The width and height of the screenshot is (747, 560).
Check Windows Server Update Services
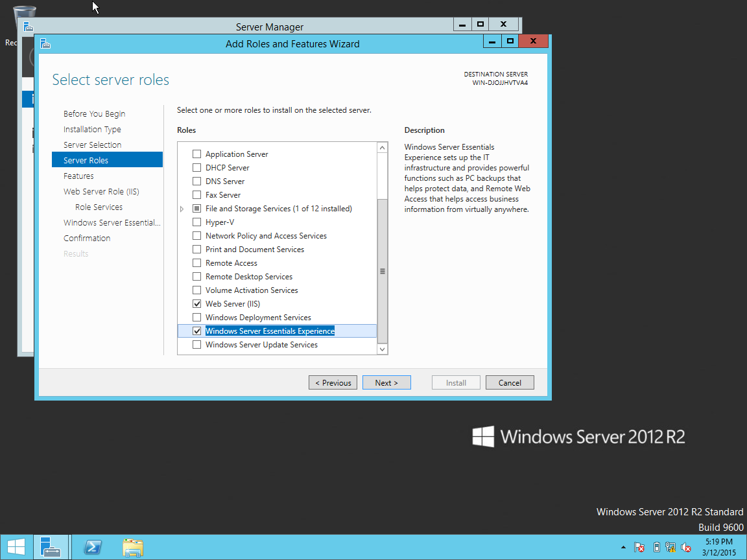[x=196, y=344]
